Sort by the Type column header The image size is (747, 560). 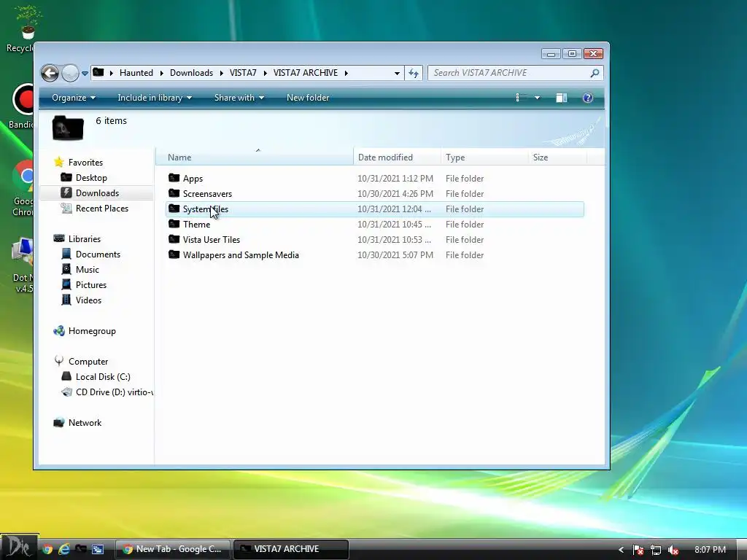coord(484,157)
